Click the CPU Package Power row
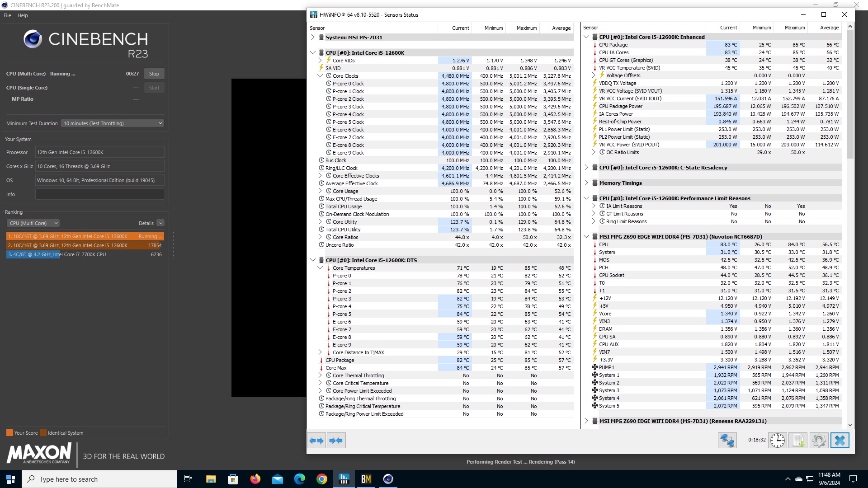This screenshot has height=488, width=868. (x=716, y=106)
